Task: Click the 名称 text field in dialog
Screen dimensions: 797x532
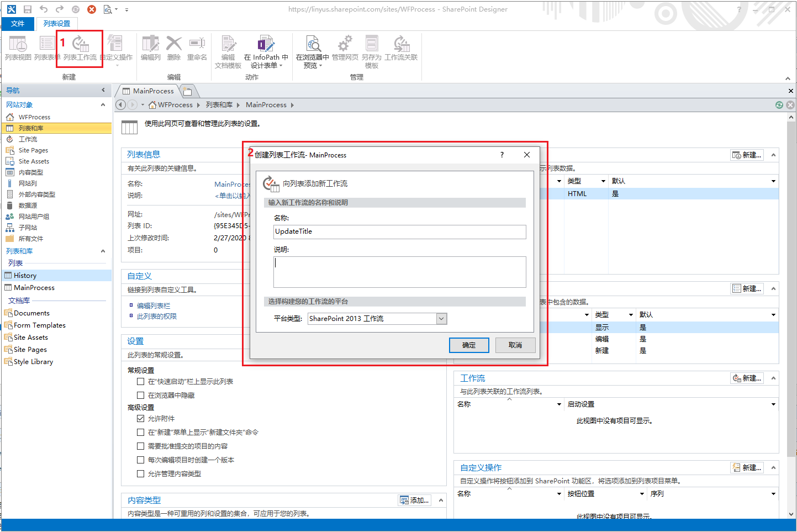Action: tap(400, 232)
